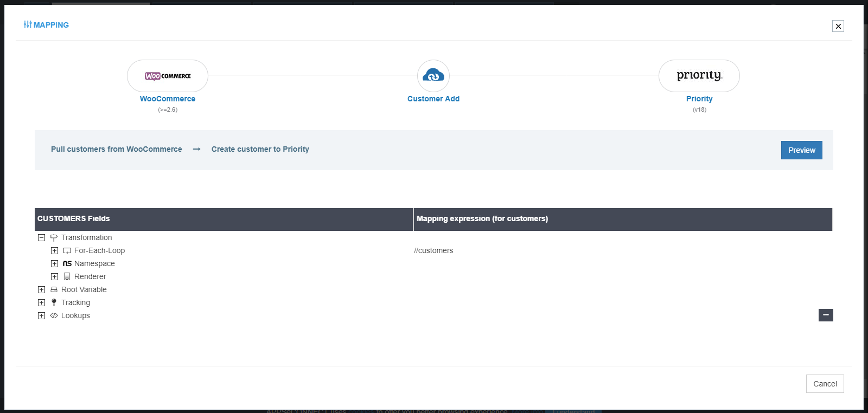Click the Lookups node icon

54,316
